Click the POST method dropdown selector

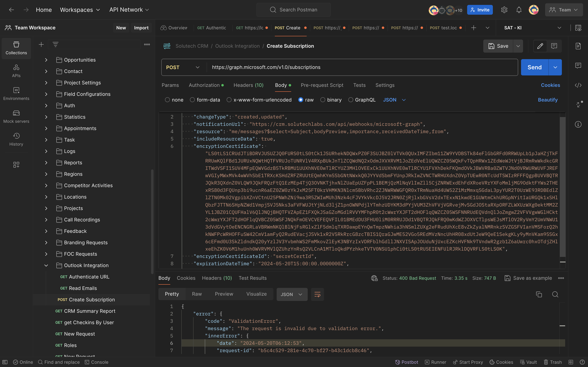click(183, 67)
